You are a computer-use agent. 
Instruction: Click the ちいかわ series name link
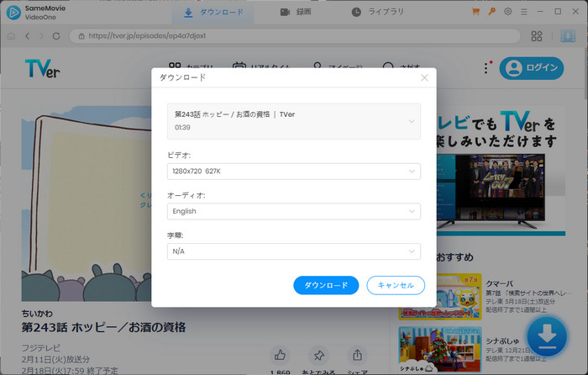tap(37, 314)
